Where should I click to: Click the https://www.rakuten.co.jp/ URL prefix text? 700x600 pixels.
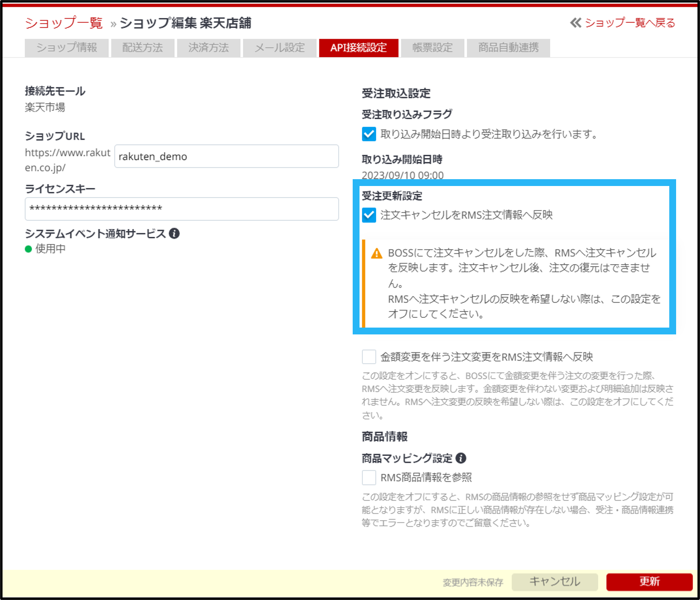coord(68,160)
